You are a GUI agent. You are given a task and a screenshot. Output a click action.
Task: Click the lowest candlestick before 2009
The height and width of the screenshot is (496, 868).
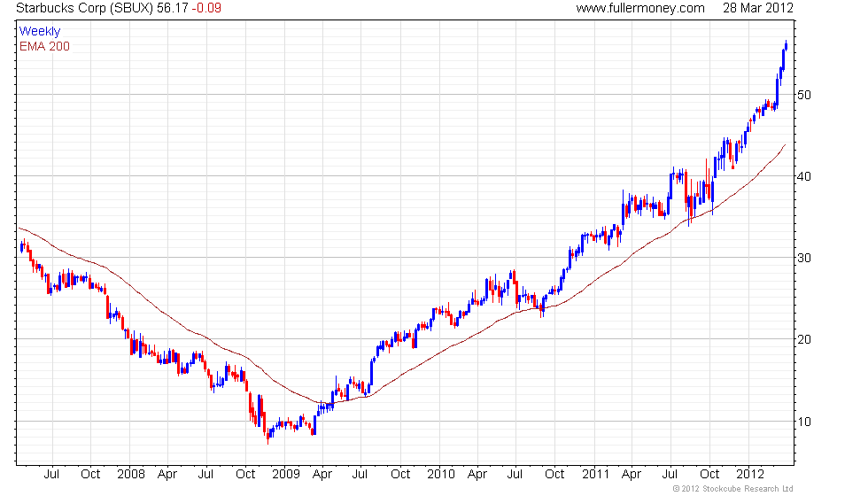[x=267, y=435]
